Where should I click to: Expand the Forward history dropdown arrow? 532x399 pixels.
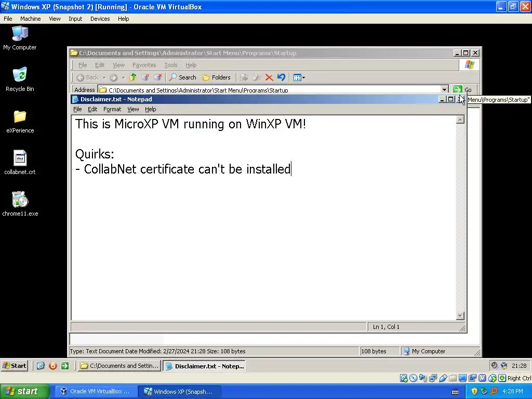tap(123, 78)
